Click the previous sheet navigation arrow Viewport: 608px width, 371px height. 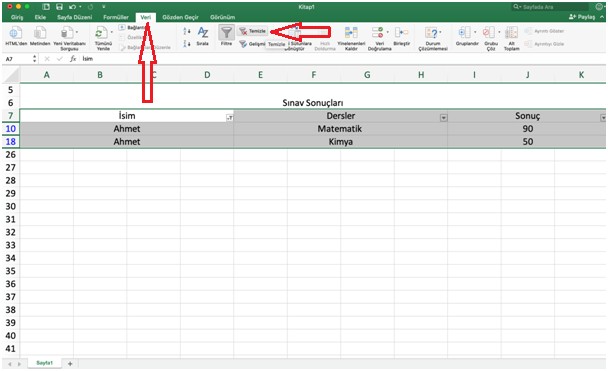pos(10,364)
